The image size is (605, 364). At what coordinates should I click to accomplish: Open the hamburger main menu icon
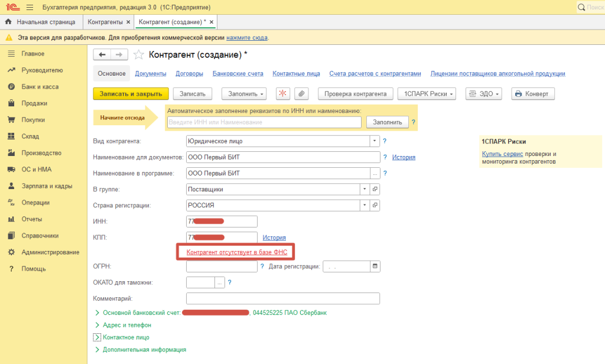click(30, 7)
